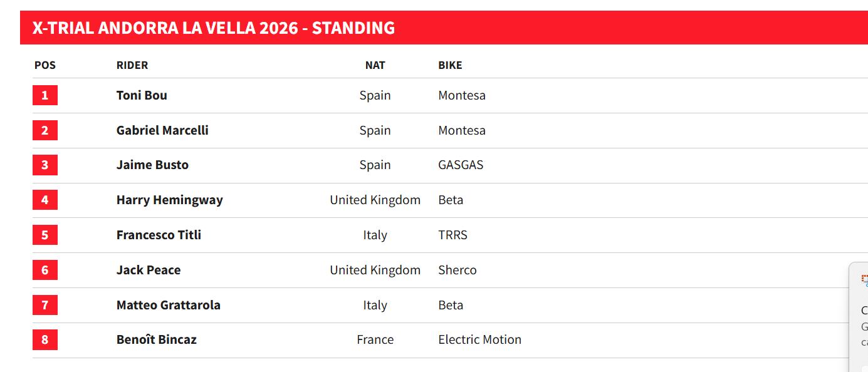Open Jaime Busto's rider name
This screenshot has height=372, width=868.
click(x=152, y=165)
